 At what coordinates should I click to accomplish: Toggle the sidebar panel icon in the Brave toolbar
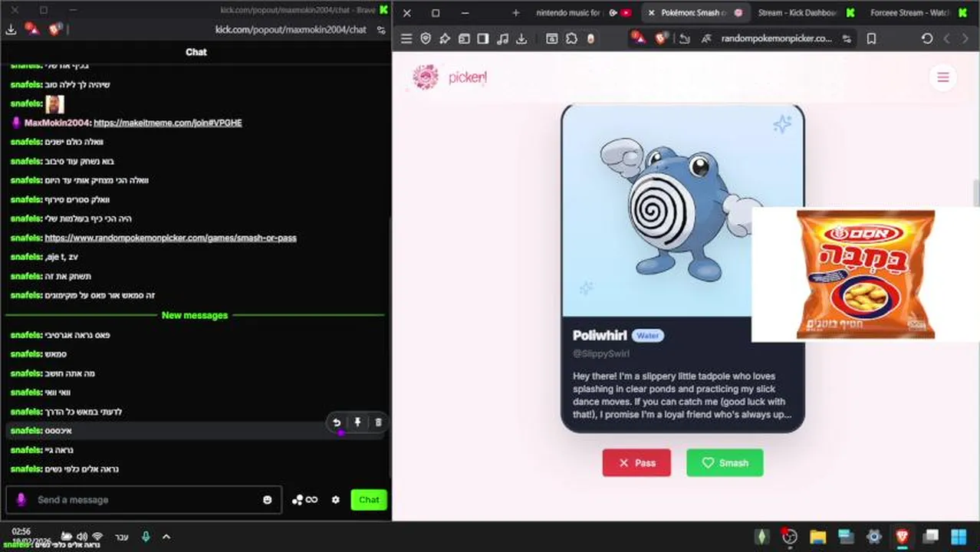tap(483, 38)
